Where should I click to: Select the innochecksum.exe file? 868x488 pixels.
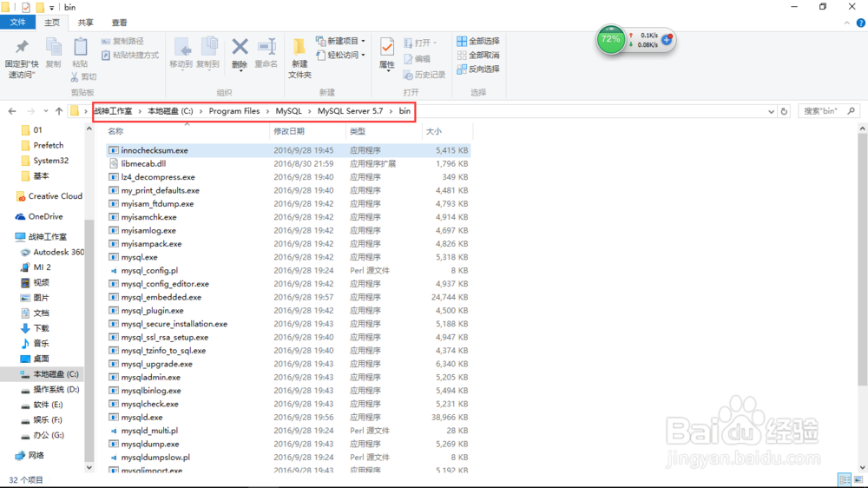coord(288,150)
